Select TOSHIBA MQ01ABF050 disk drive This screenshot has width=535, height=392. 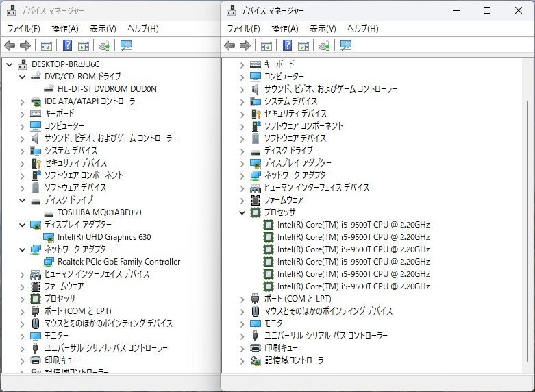(x=99, y=212)
